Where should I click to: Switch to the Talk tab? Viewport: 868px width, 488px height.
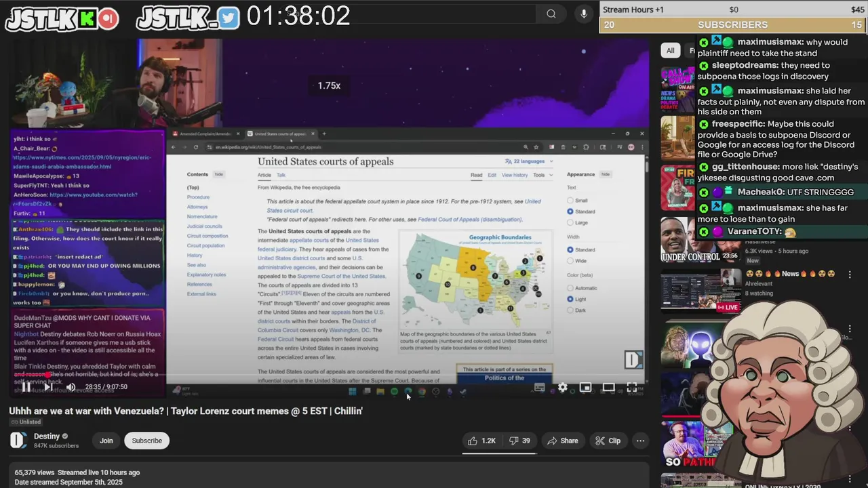(x=281, y=175)
